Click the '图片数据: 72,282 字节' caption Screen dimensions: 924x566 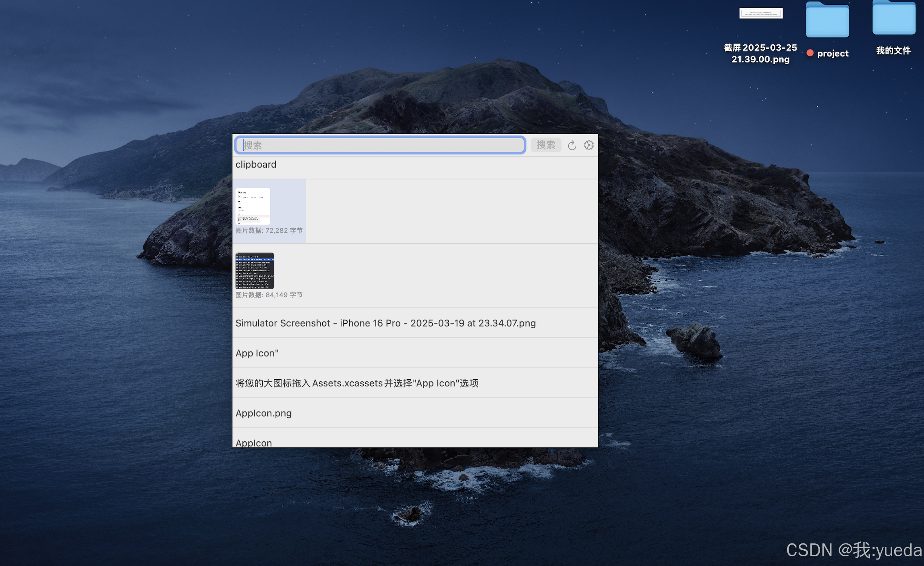click(269, 231)
